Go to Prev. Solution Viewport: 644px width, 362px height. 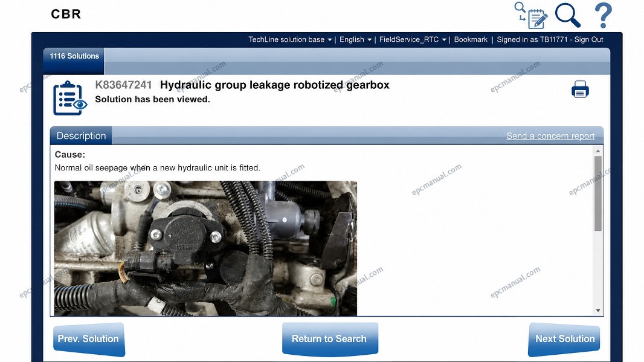89,339
